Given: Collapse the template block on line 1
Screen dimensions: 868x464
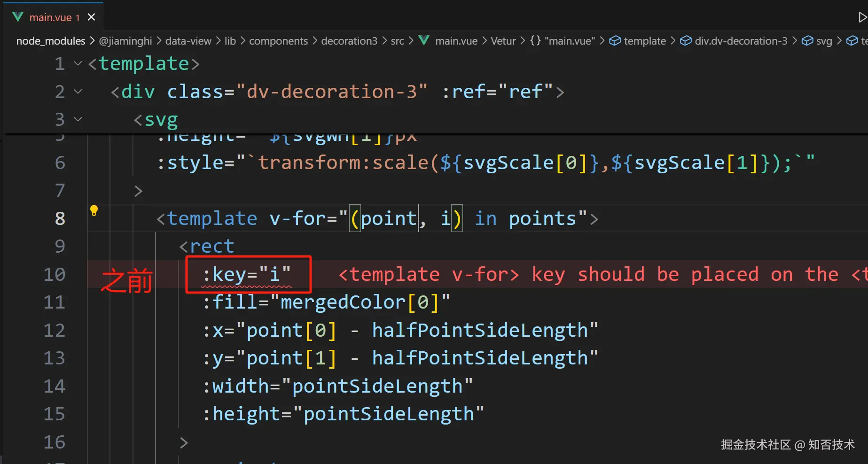Looking at the screenshot, I should [78, 63].
